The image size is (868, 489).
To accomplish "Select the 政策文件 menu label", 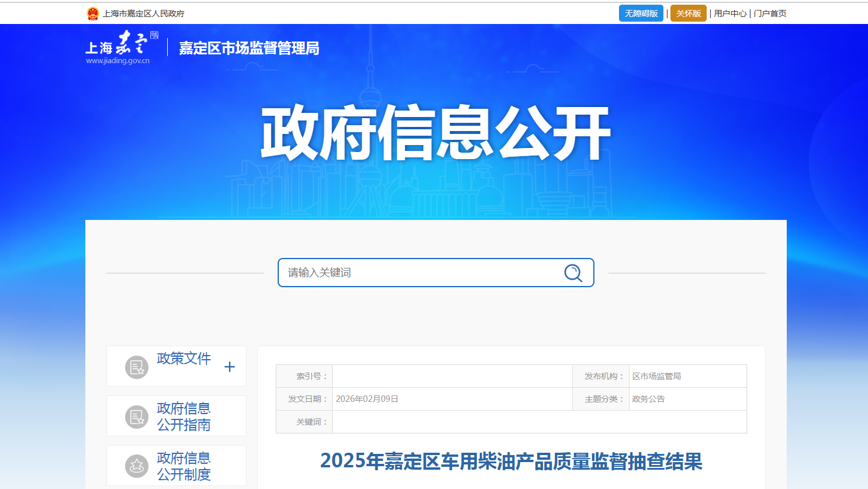I will pyautogui.click(x=184, y=359).
